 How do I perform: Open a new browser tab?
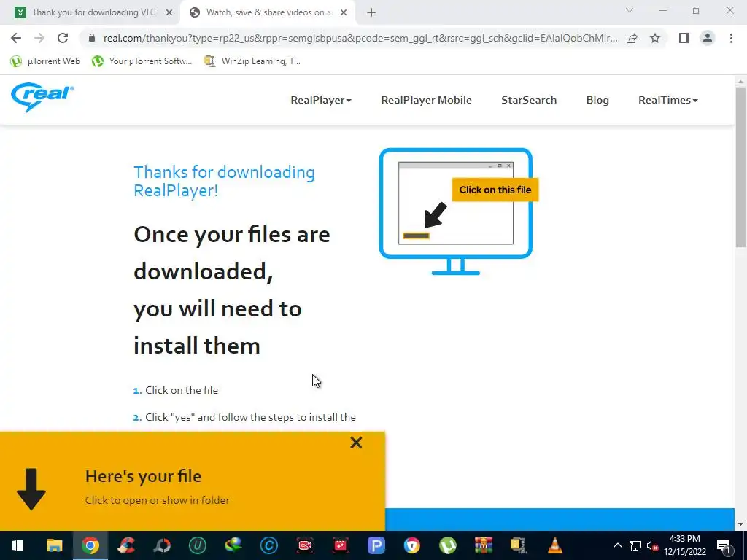coord(371,13)
